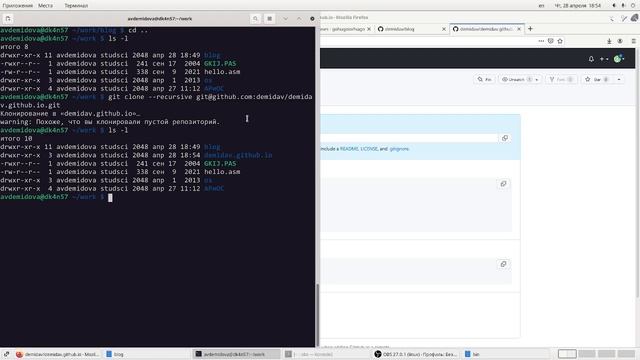Open the terminal hamburger menu button
The image size is (640, 360).
[269, 19]
